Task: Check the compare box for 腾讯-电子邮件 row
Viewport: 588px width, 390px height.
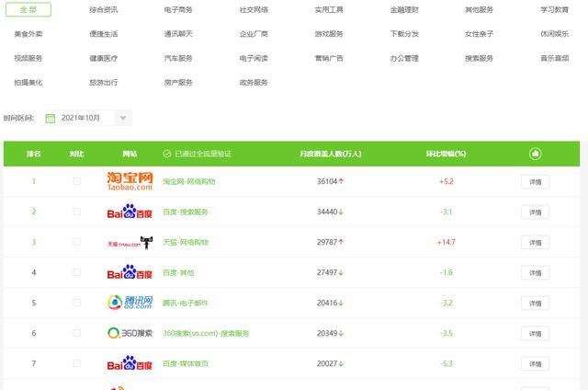Action: point(77,303)
